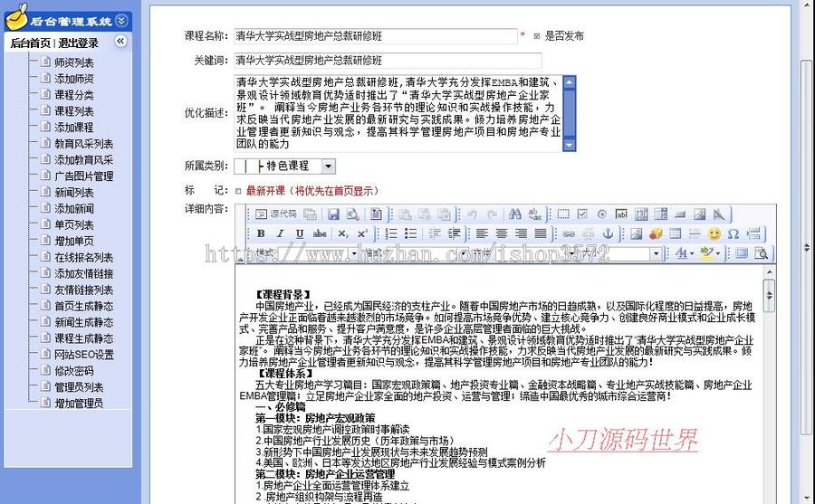The width and height of the screenshot is (815, 504).
Task: Open 在线报名列表 in the sidebar
Action: coord(83,257)
